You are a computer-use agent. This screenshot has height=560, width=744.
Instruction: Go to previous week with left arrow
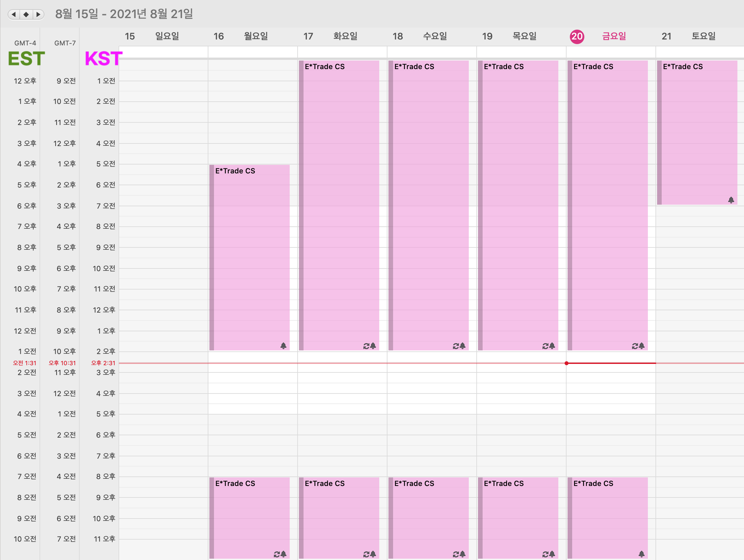14,14
